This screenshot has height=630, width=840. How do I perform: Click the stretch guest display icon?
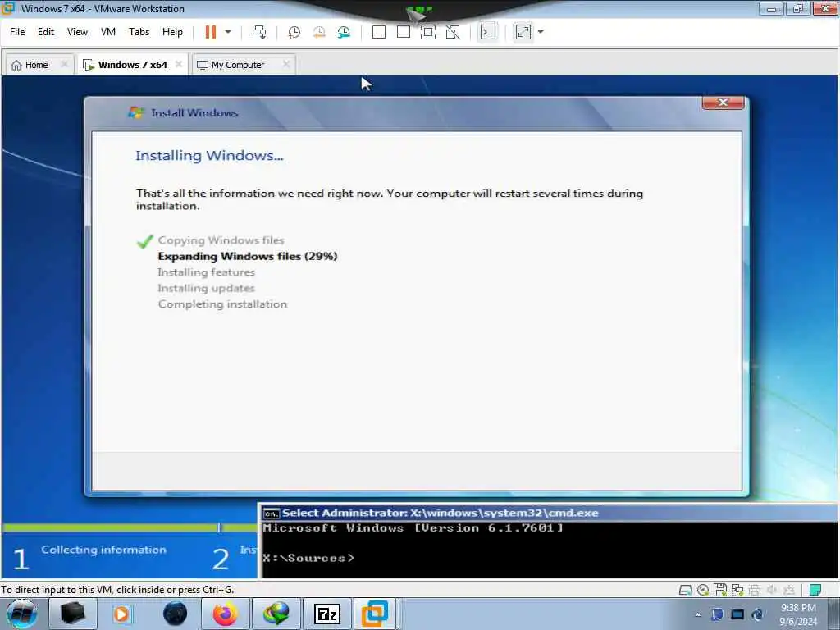523,32
